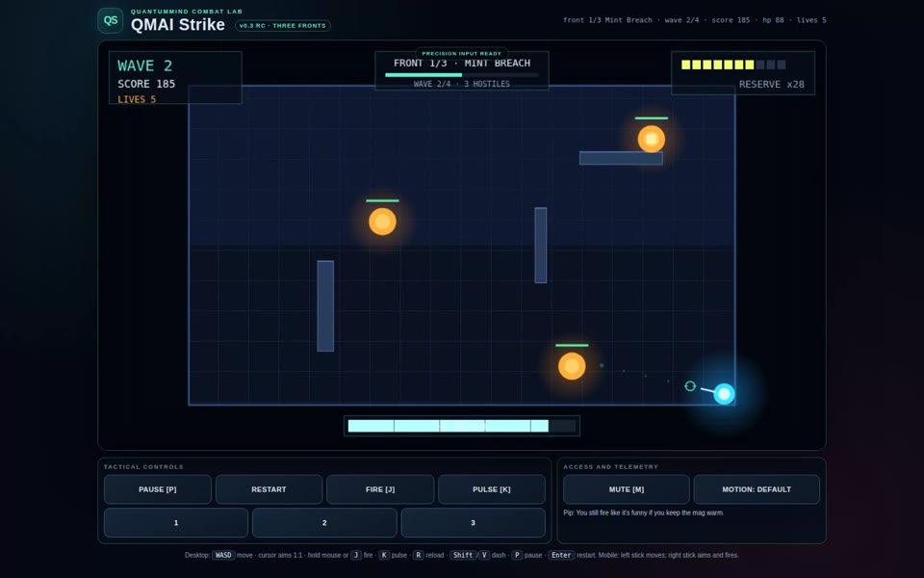
Task: Click the tall vertical wall obstacle at left
Action: point(325,306)
